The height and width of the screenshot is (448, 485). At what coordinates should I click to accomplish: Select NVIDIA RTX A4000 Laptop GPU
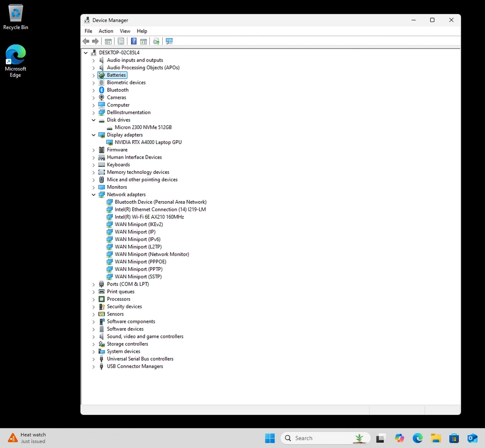(x=148, y=142)
